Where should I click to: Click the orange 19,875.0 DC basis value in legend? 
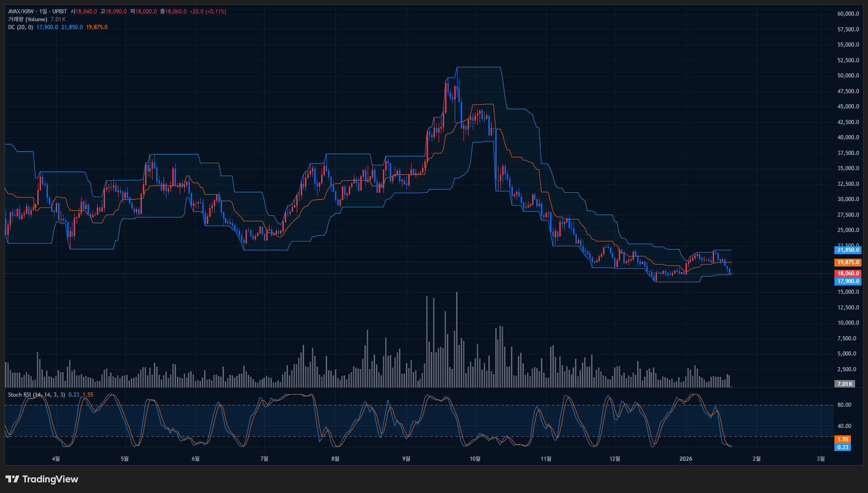pyautogui.click(x=97, y=27)
